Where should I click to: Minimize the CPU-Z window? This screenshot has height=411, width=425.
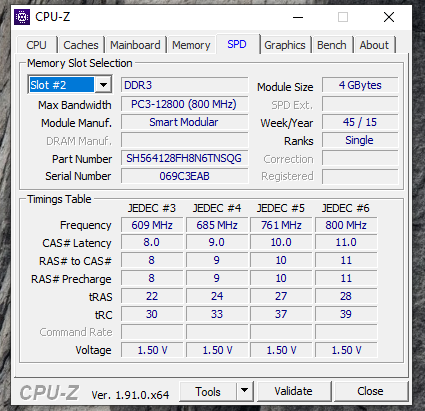298,17
